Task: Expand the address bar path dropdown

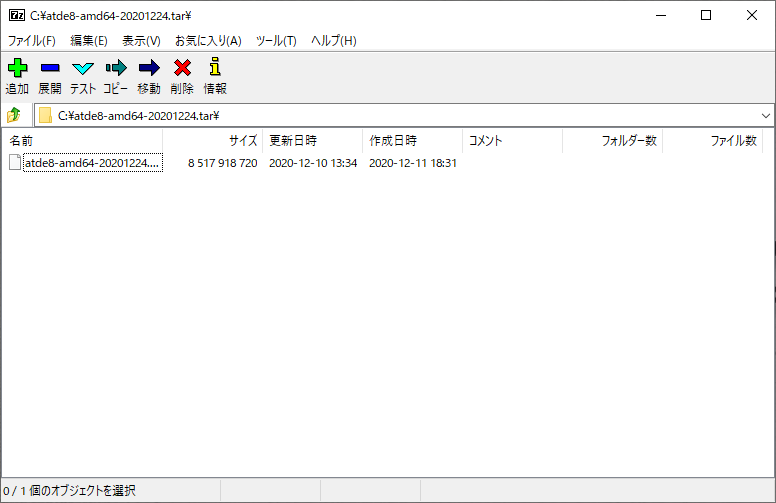Action: pos(765,115)
